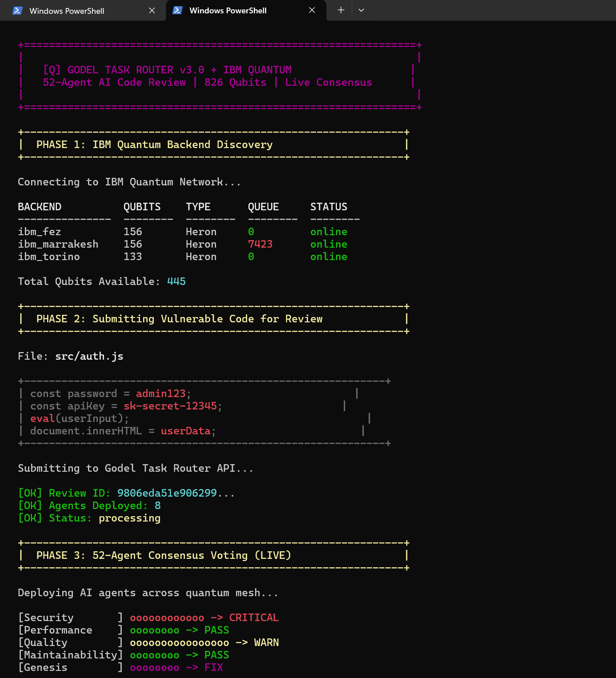Click the processing status text
The width and height of the screenshot is (616, 678).
[129, 518]
